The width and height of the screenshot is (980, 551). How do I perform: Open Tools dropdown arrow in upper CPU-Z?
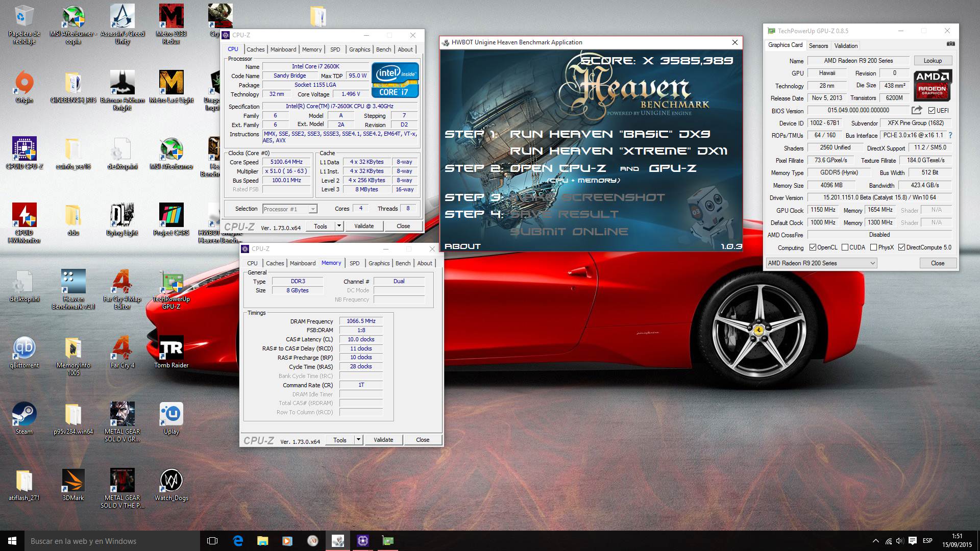pos(338,226)
